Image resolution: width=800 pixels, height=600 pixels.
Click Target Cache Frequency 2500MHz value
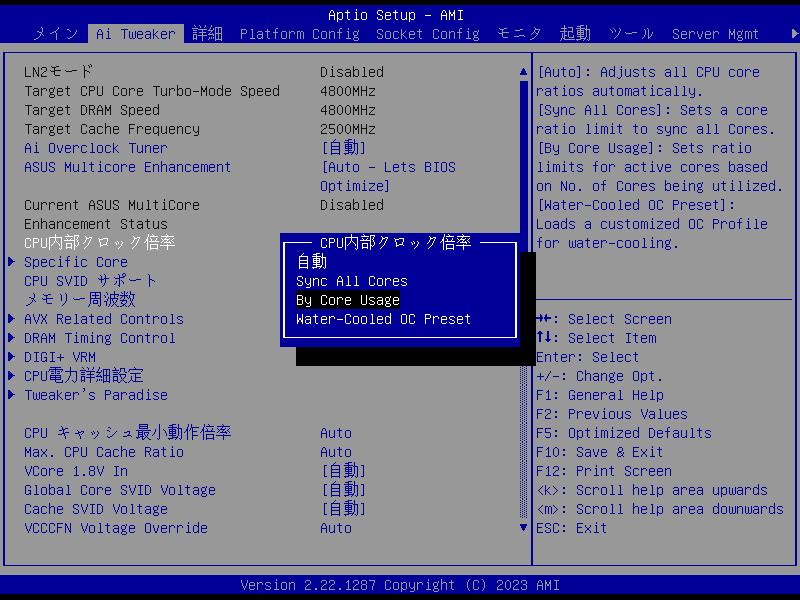point(348,129)
